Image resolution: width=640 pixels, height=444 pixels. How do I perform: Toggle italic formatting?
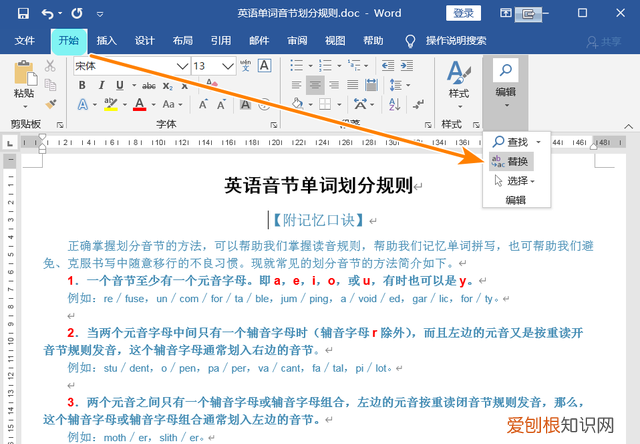click(101, 85)
